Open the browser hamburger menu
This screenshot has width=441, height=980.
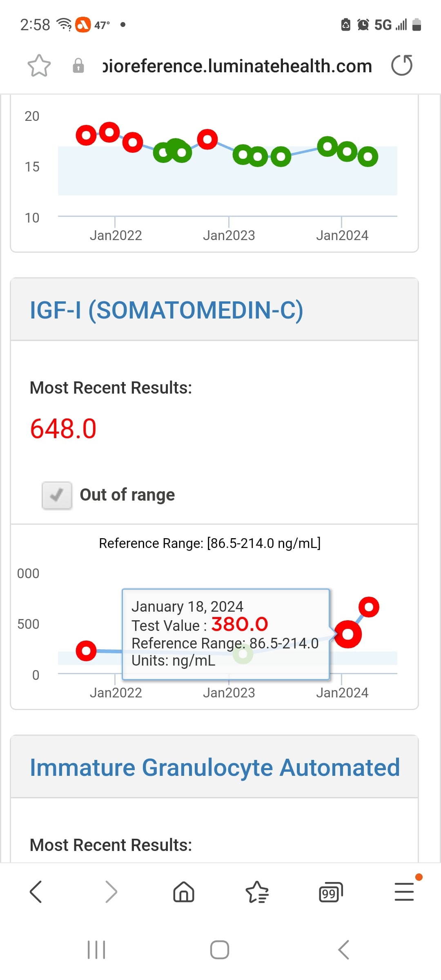[404, 891]
